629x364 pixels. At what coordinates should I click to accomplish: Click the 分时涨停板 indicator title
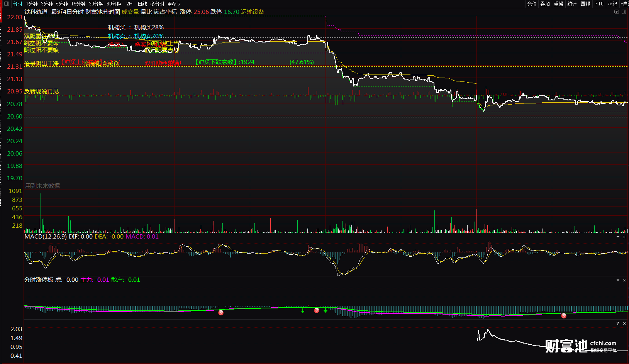39,280
